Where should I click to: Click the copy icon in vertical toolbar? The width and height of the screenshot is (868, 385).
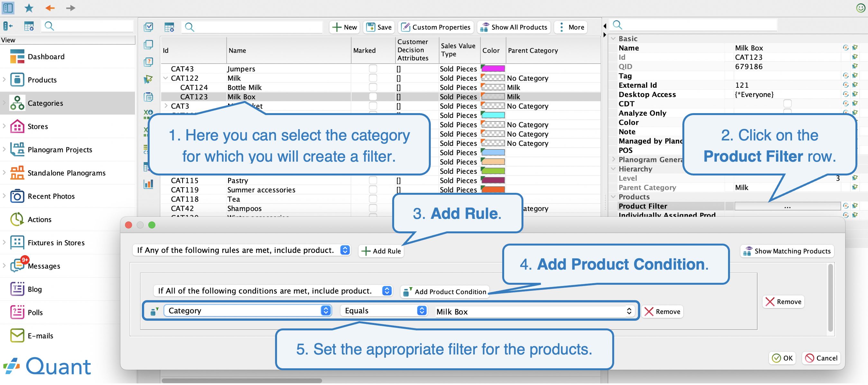148,44
